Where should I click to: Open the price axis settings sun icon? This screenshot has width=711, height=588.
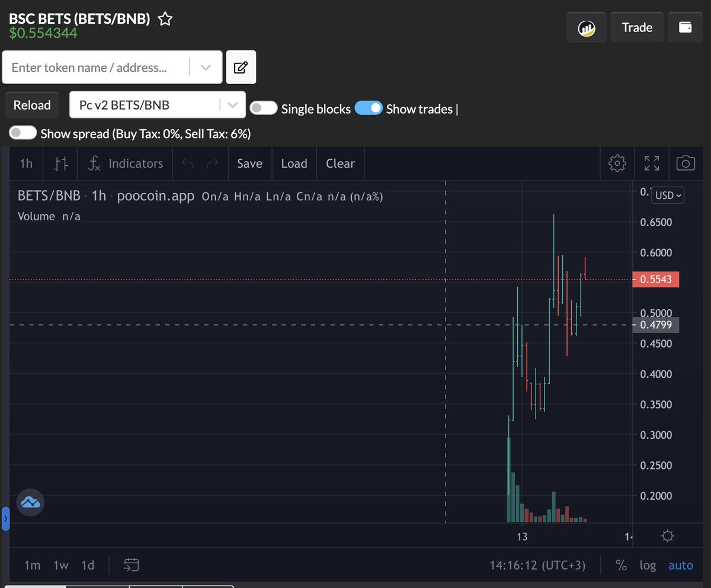[x=668, y=536]
